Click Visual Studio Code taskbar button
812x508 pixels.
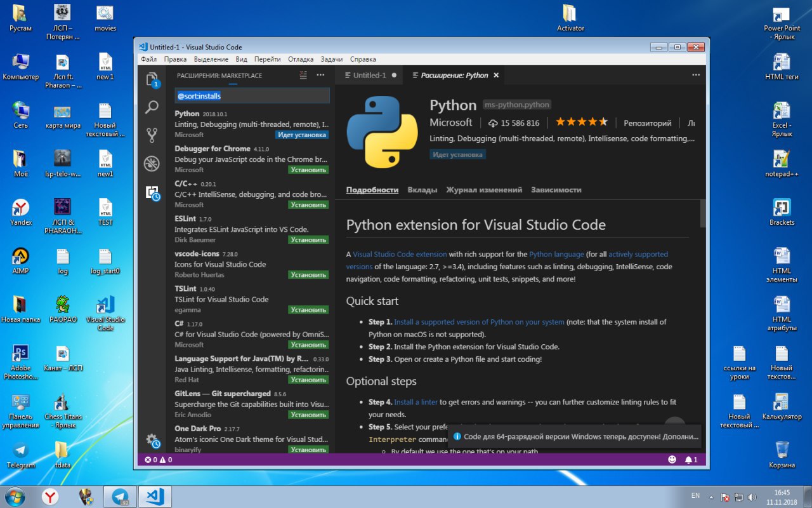click(155, 496)
